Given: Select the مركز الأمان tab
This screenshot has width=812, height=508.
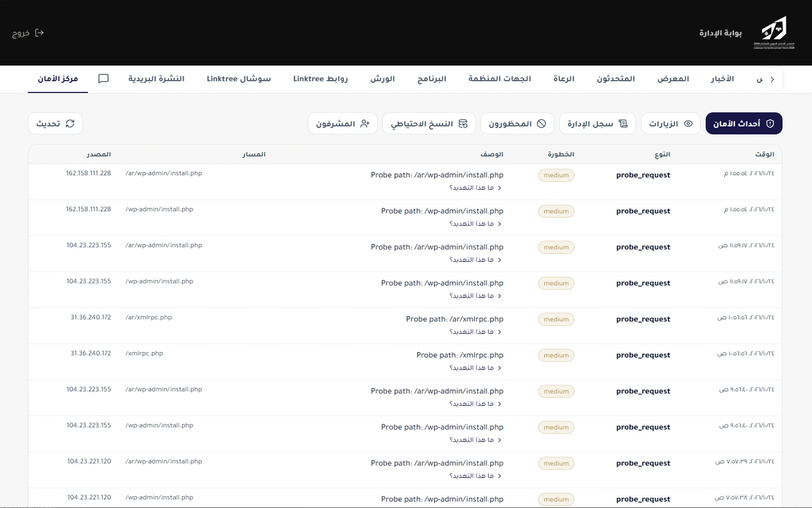Looking at the screenshot, I should [58, 78].
